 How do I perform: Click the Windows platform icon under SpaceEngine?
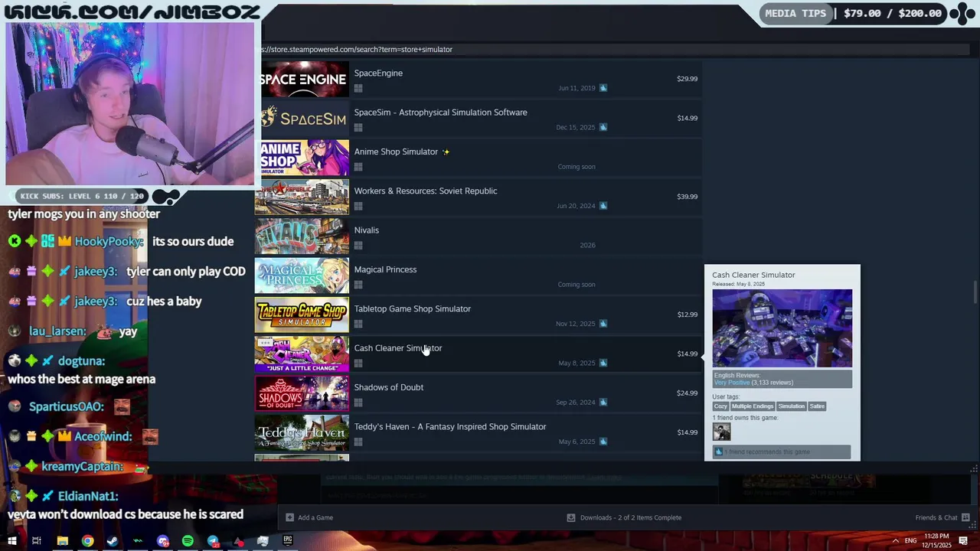pos(358,89)
